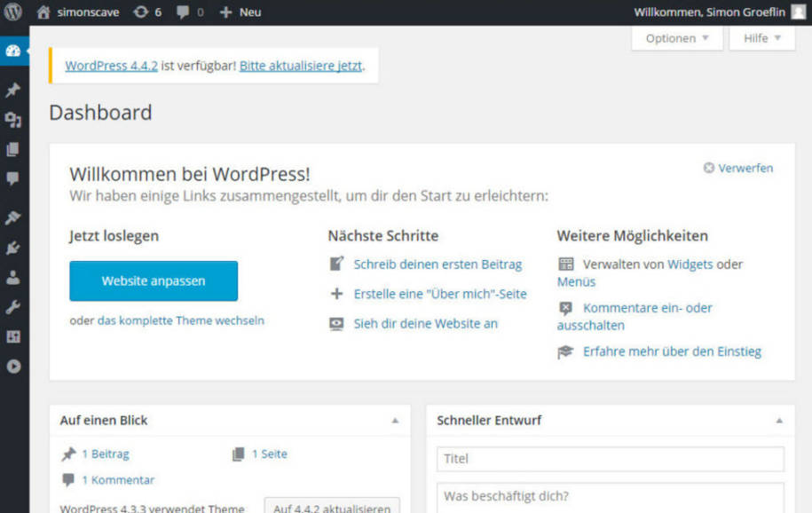This screenshot has height=513, width=812.
Task: Click the Website anpassen button
Action: point(153,280)
